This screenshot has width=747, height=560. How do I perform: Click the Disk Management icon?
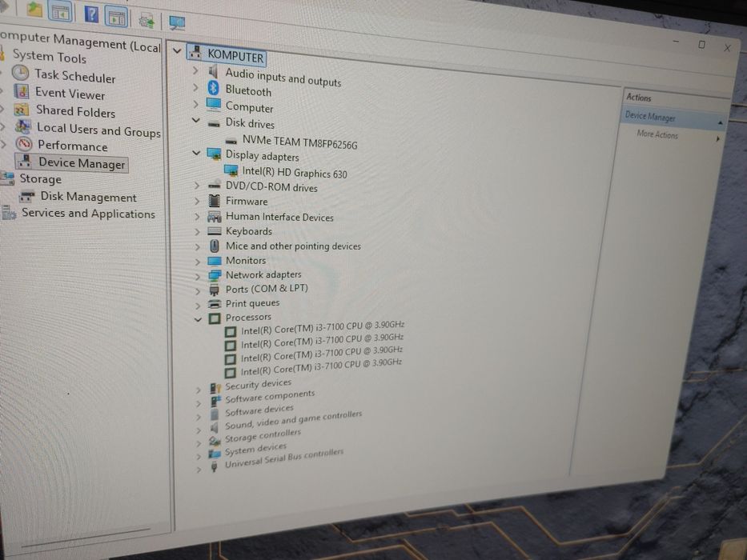pyautogui.click(x=27, y=195)
